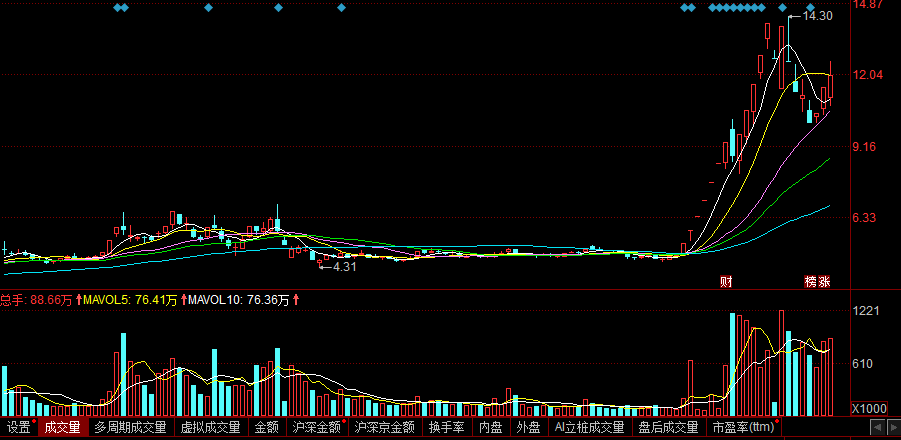The height and width of the screenshot is (440, 901).
Task: Switch to the AI立桩成交量 tab
Action: tap(590, 427)
